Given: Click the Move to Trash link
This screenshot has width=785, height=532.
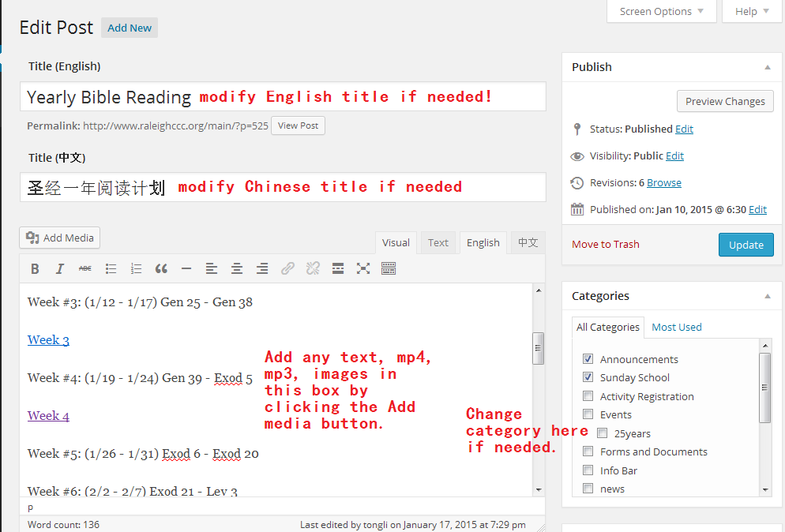Looking at the screenshot, I should pos(605,244).
